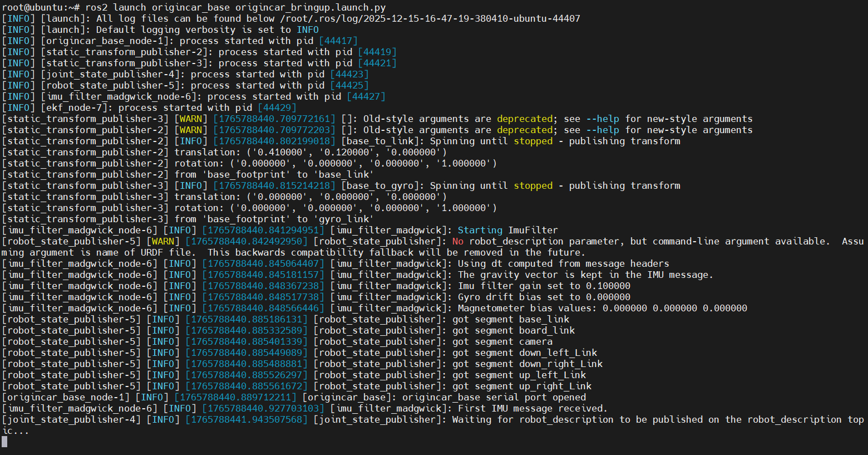Select pid 44417 of origincar_base_node-1
868x455 pixels.
tap(338, 41)
